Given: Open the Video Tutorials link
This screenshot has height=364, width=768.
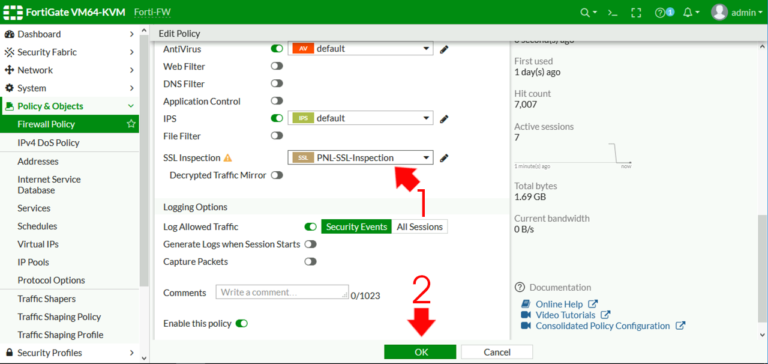Looking at the screenshot, I should pos(565,315).
